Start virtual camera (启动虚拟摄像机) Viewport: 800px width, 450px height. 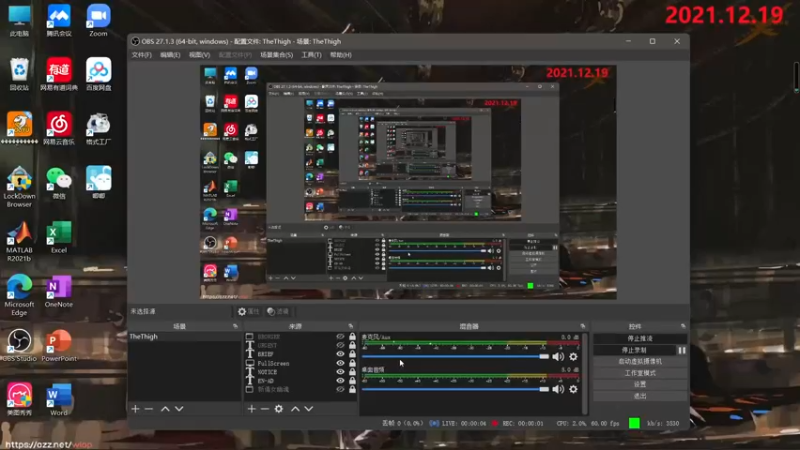tap(640, 361)
